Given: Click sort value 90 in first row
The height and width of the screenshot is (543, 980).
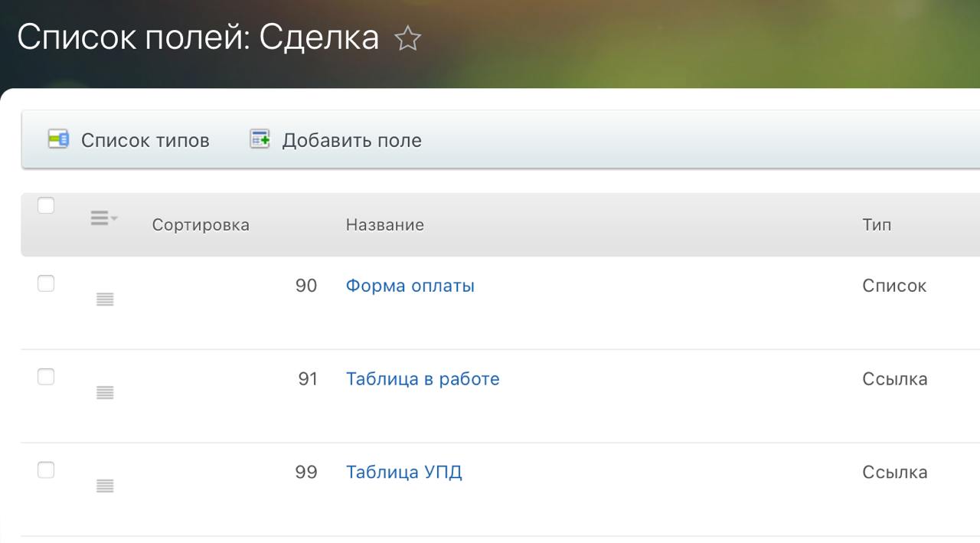Looking at the screenshot, I should point(306,286).
